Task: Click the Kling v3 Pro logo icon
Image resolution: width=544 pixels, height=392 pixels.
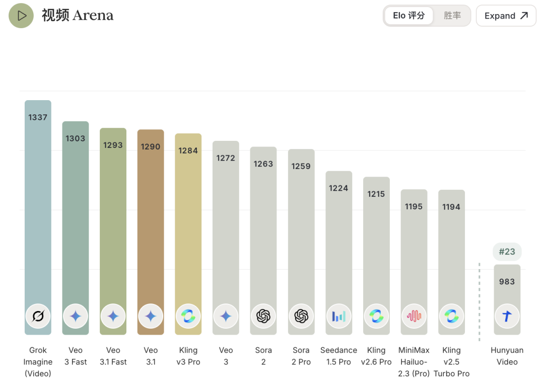Action: click(x=188, y=316)
